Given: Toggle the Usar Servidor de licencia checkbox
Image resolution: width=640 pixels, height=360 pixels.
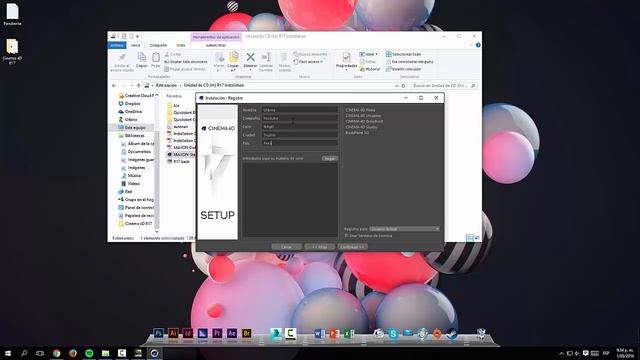Looking at the screenshot, I should click(x=347, y=236).
